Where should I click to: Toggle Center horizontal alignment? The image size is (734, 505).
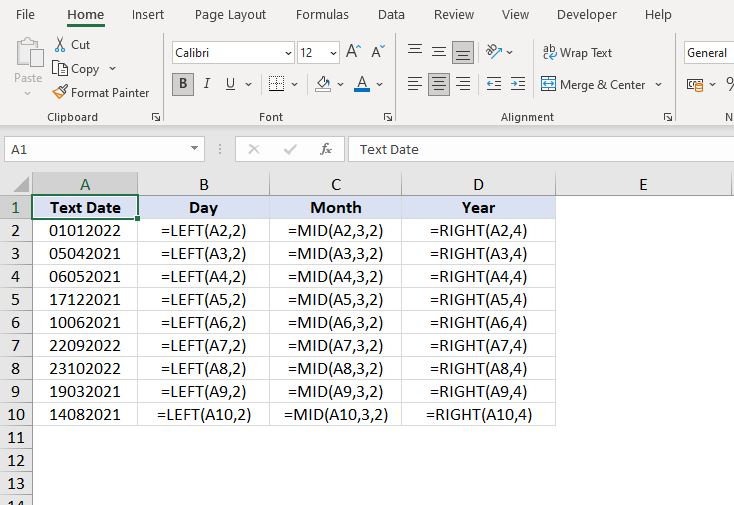pos(439,84)
